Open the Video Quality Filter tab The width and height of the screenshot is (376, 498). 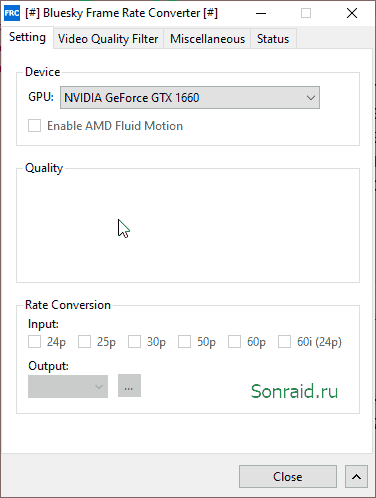point(108,39)
